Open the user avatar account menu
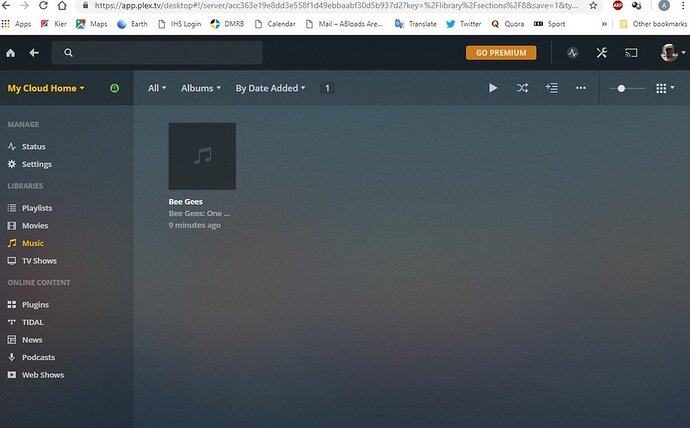 click(x=672, y=53)
